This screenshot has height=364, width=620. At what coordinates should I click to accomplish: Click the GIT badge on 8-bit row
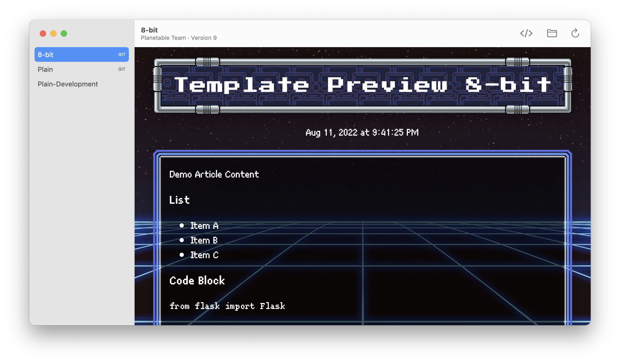[x=122, y=54]
